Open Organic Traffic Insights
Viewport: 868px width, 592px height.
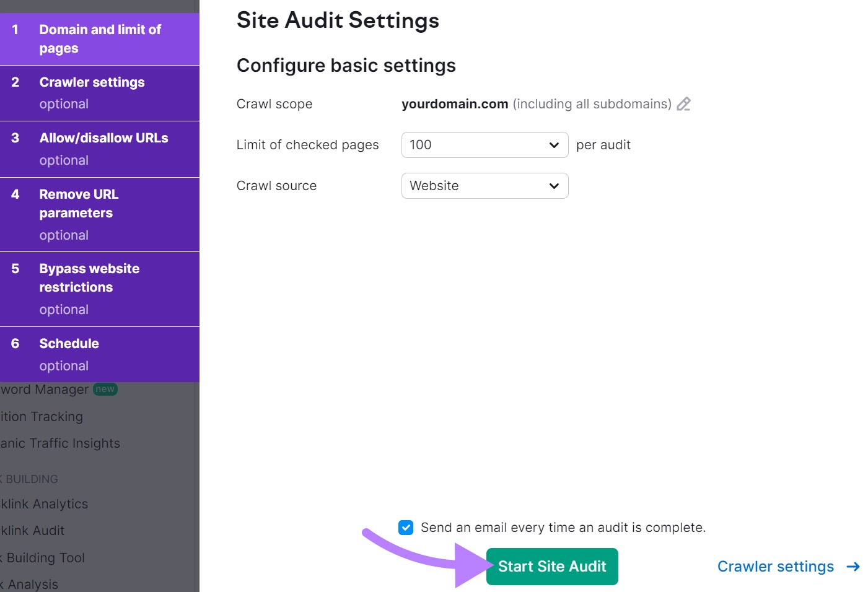pos(60,443)
